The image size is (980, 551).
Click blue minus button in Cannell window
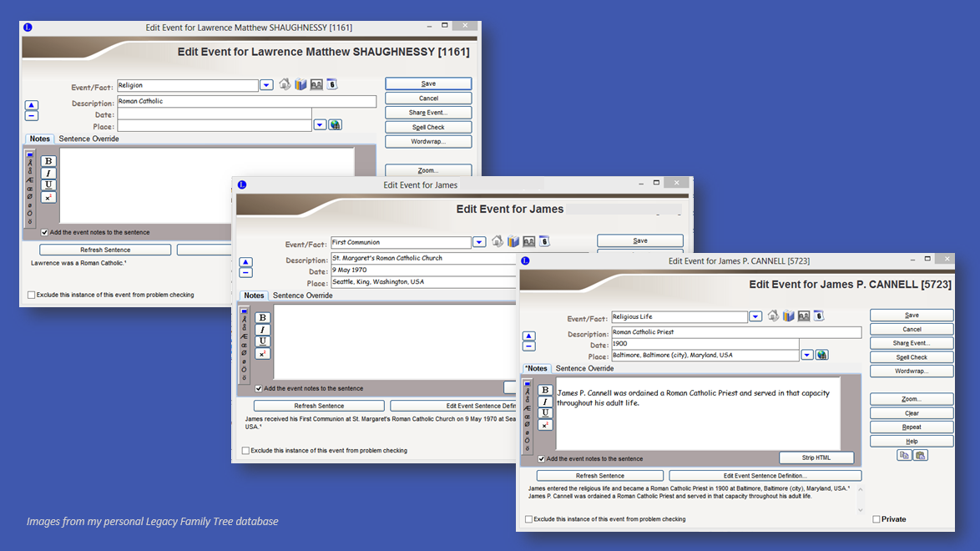pyautogui.click(x=528, y=346)
